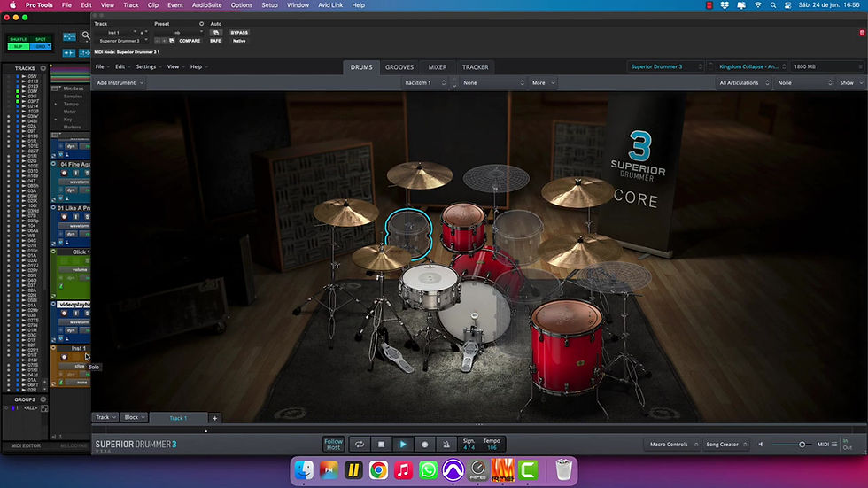Select the highlighted Racktom 1 drum
The image size is (868, 488).
(408, 234)
